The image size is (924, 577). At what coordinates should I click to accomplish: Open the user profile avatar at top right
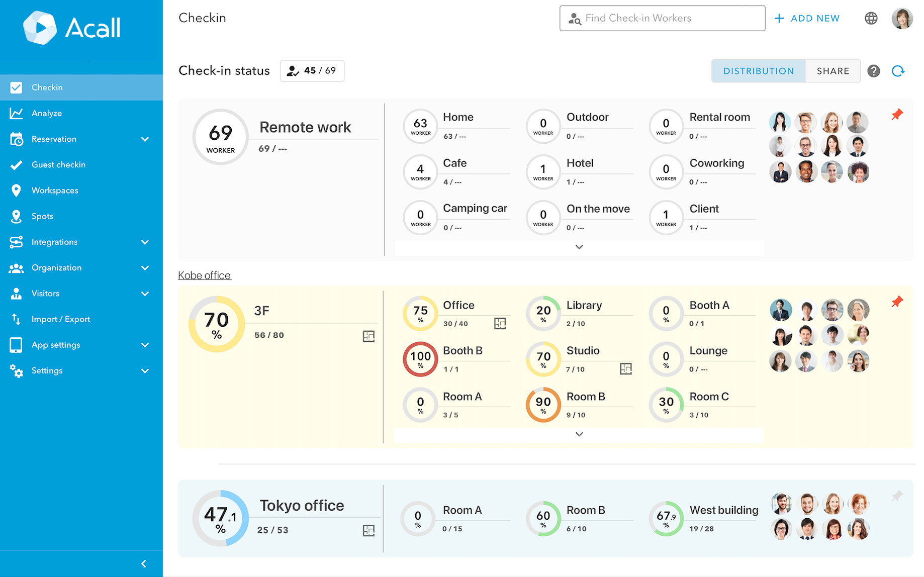[902, 19]
